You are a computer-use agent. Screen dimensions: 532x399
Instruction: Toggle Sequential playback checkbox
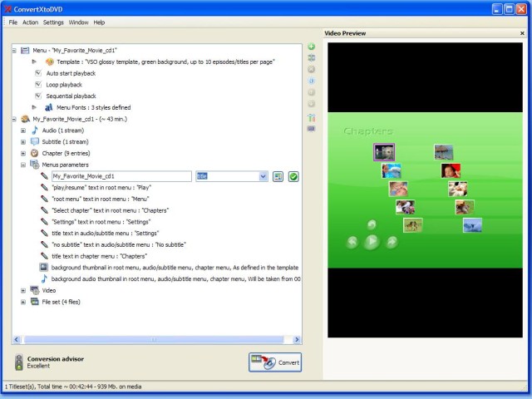38,96
